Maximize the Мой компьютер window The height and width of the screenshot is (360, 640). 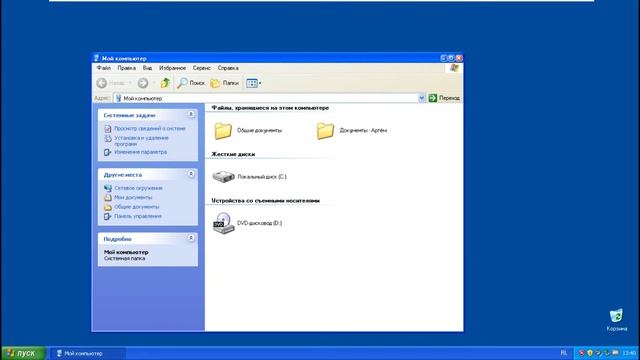451,58
